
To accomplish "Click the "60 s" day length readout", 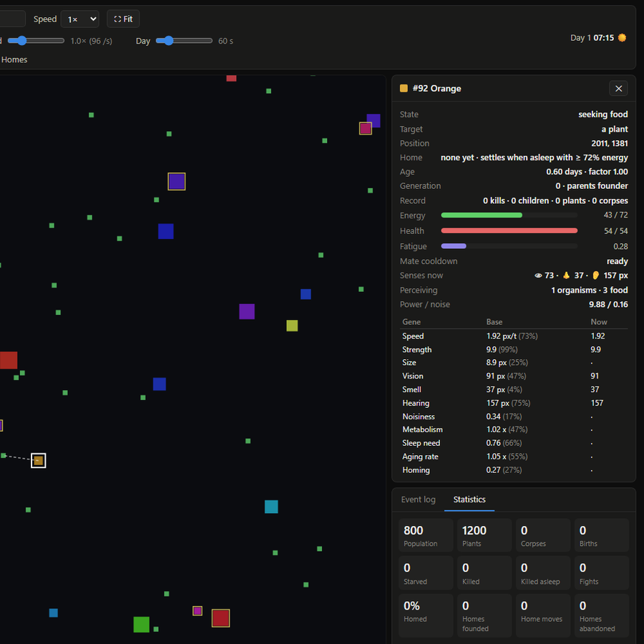I will [x=225, y=41].
